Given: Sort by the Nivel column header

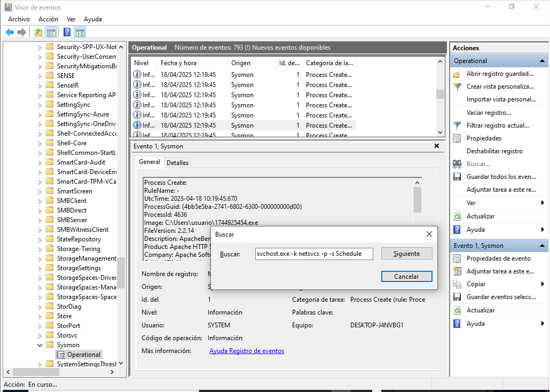Looking at the screenshot, I should (x=144, y=63).
